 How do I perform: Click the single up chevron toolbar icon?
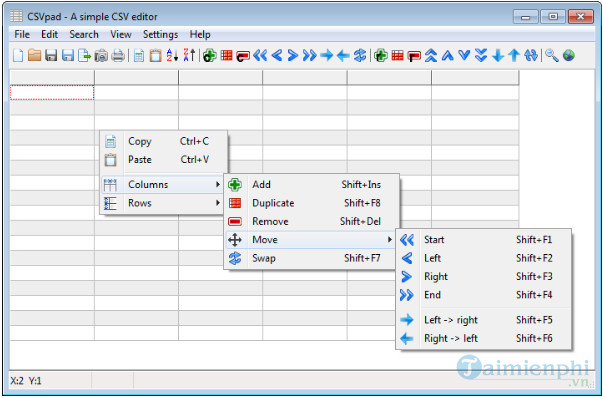(x=448, y=55)
